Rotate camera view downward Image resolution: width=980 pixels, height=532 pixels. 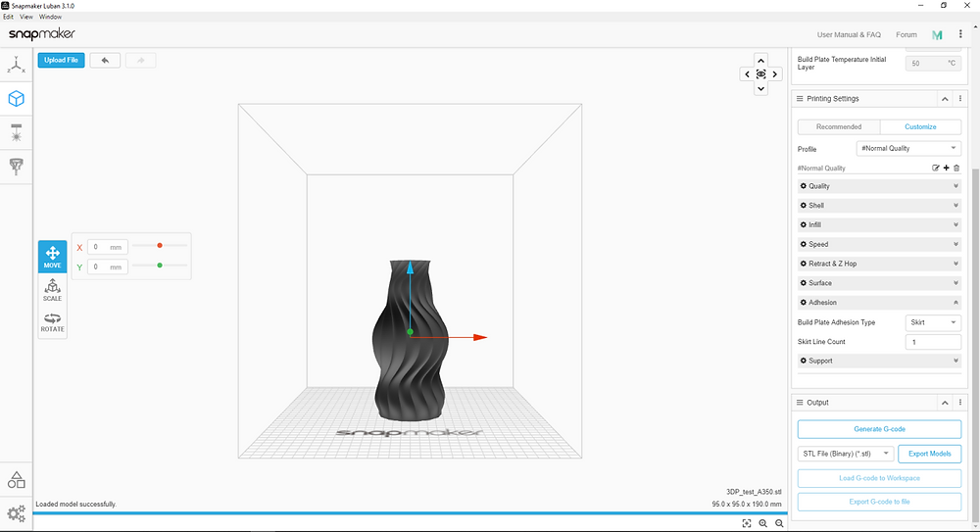click(760, 88)
